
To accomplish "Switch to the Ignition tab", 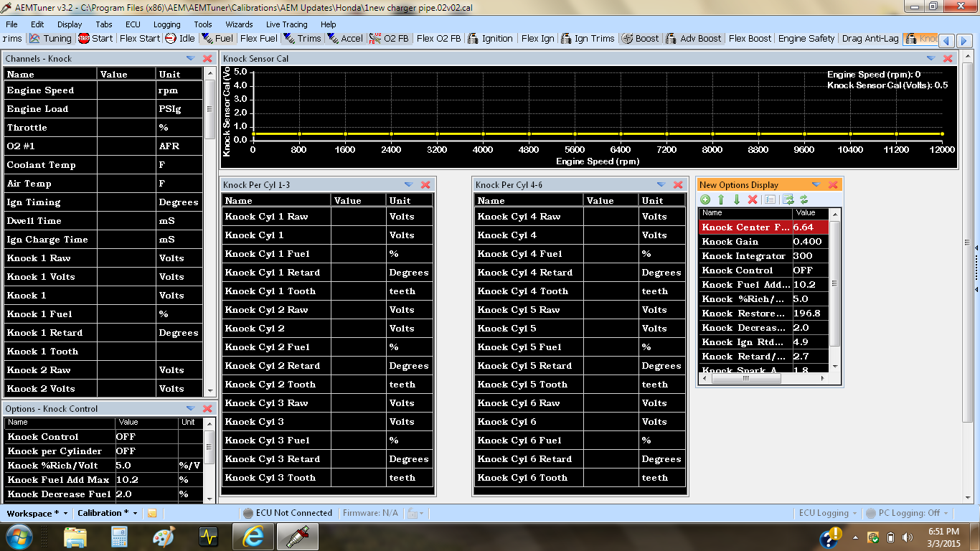I will (491, 39).
